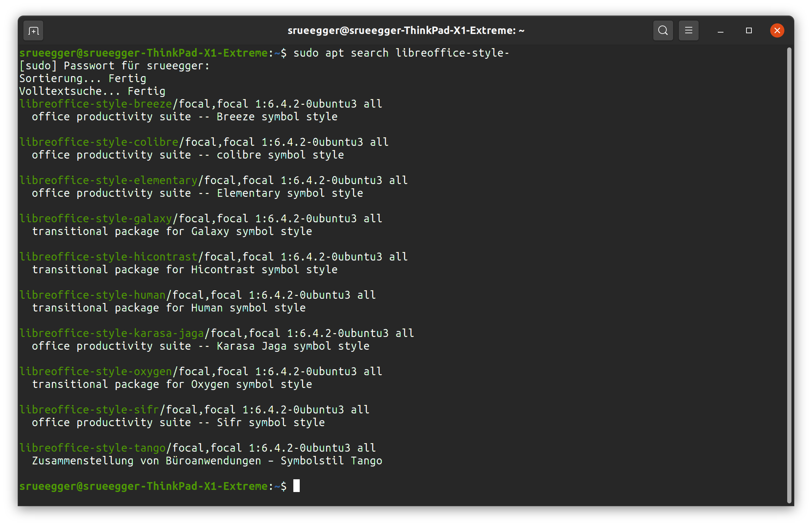Click libreoffice-style-breeze package name
The width and height of the screenshot is (812, 526).
(96, 104)
